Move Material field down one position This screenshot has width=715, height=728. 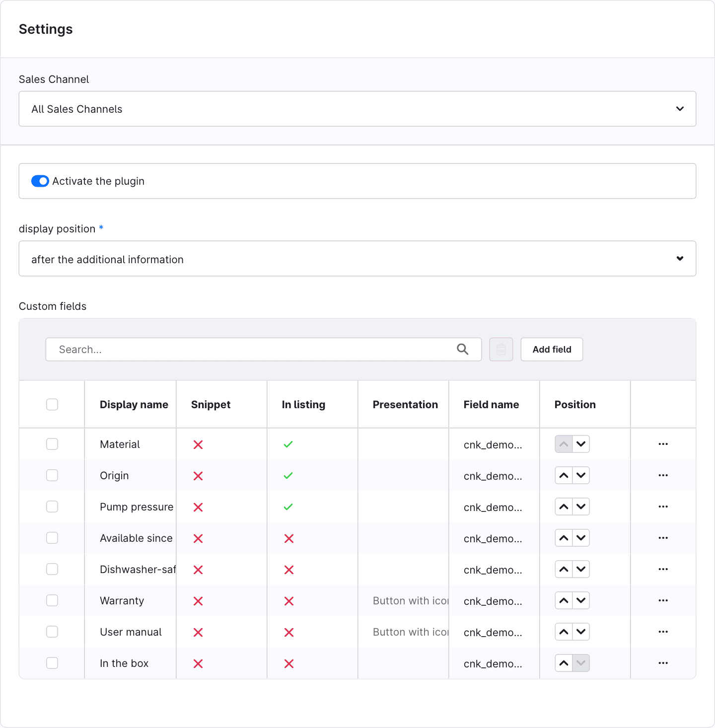coord(581,444)
